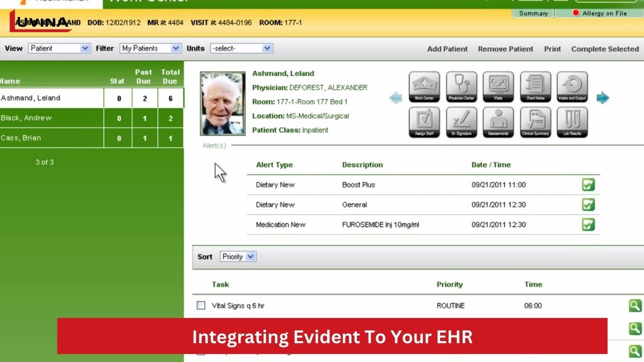Image resolution: width=644 pixels, height=362 pixels.
Task: Click the right blue arrow for more icons
Action: click(603, 98)
